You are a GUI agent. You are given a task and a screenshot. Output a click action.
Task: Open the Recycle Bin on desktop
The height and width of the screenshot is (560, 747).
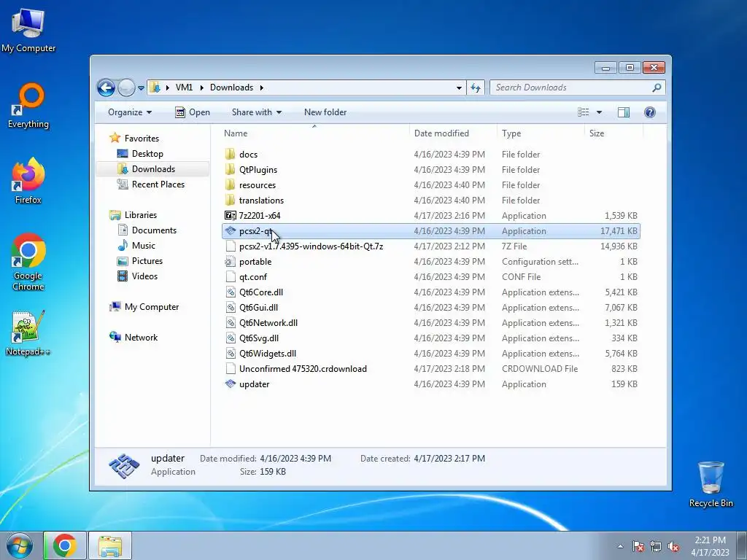click(x=711, y=484)
